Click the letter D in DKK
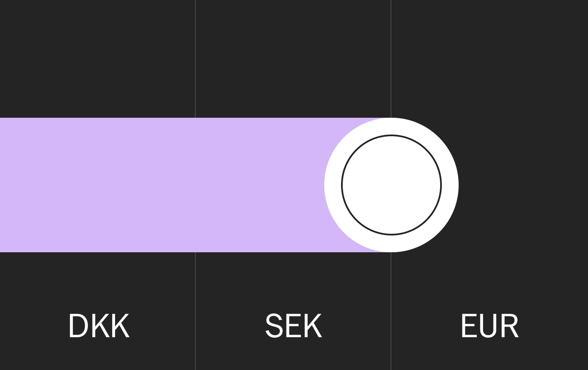The height and width of the screenshot is (370, 588). click(77, 326)
